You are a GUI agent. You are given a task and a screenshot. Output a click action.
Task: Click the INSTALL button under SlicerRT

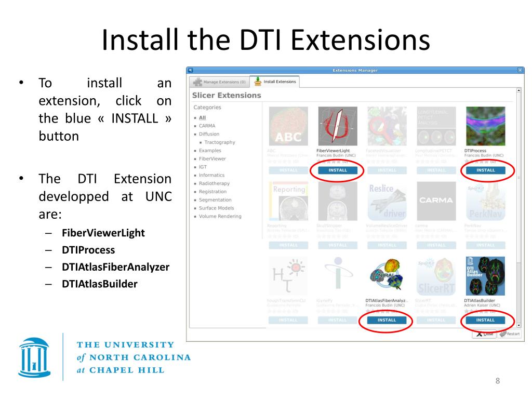pyautogui.click(x=436, y=320)
